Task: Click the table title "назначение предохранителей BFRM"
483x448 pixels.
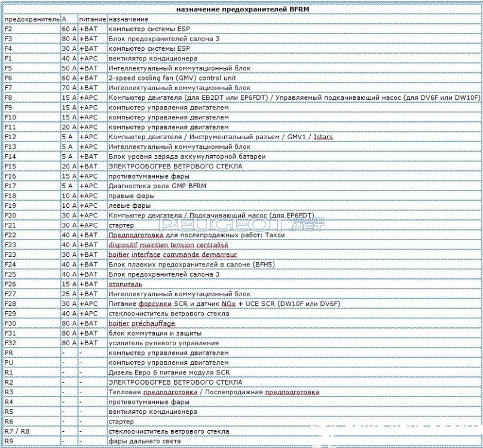Action: (x=241, y=10)
